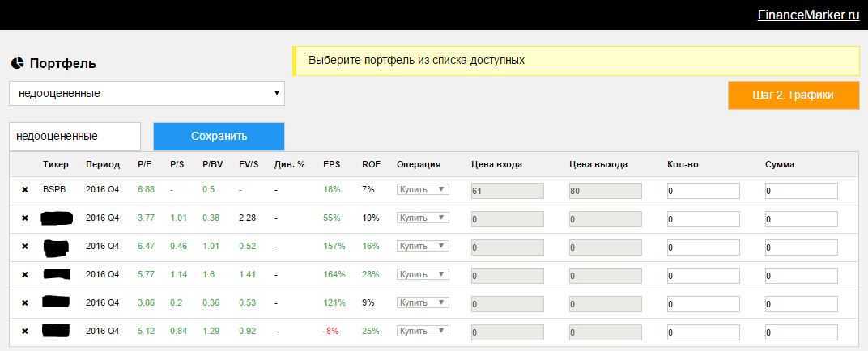Delete the row with P/E 3.86

pos(24,303)
